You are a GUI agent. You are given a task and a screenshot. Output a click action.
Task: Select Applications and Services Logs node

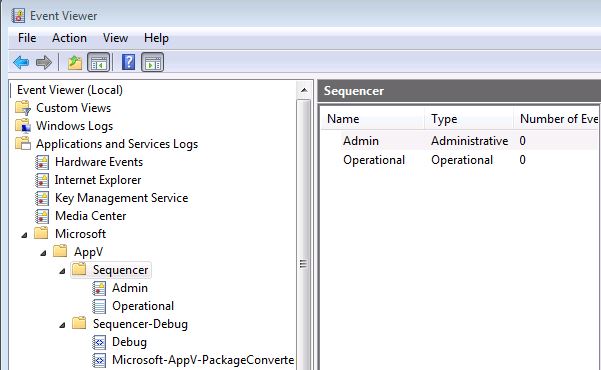[x=117, y=144]
